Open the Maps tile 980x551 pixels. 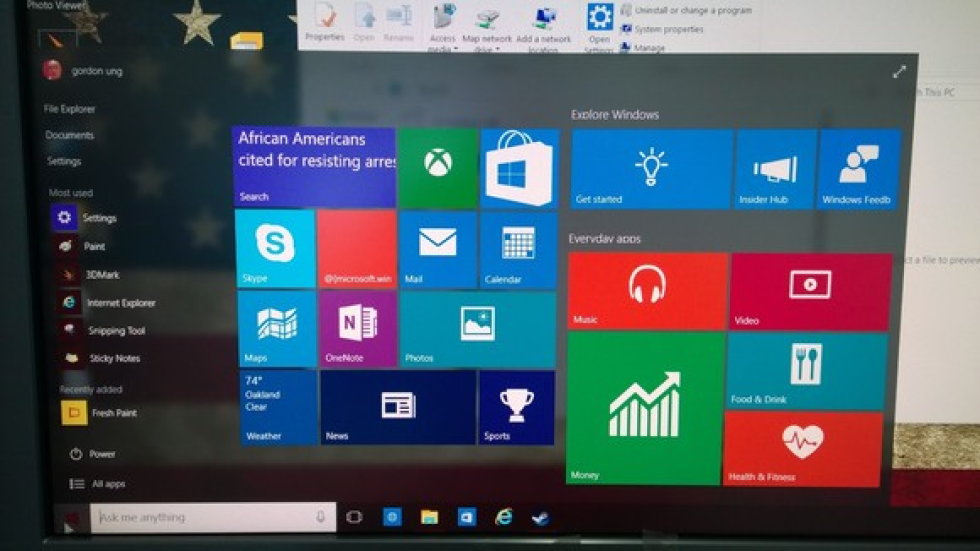tap(278, 329)
